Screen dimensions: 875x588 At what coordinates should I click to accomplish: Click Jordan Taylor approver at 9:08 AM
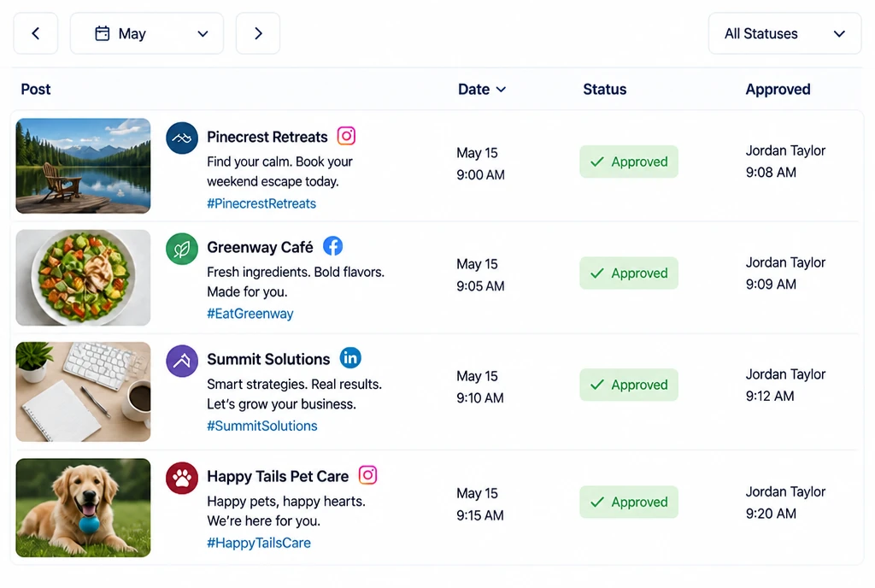(x=786, y=150)
